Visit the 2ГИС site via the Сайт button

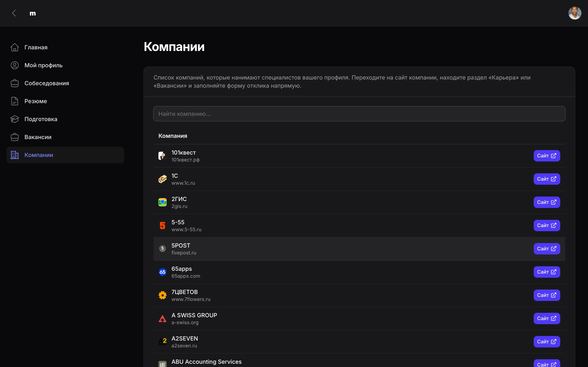click(546, 202)
